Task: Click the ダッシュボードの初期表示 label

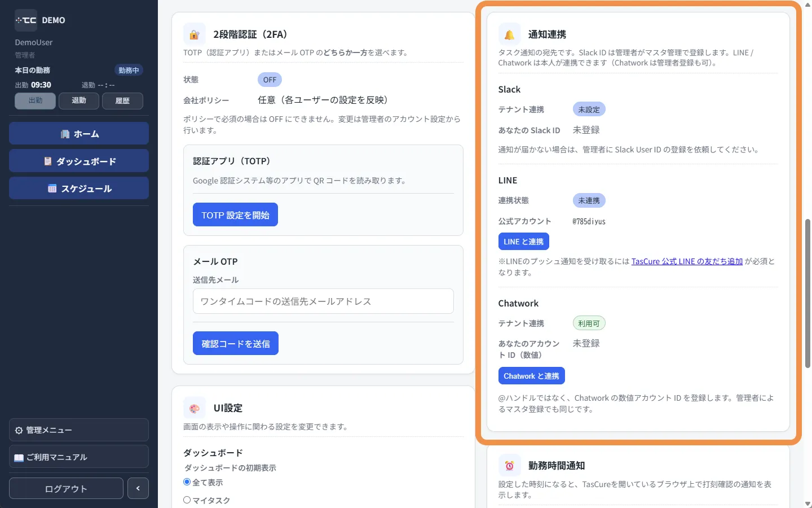Action: tap(231, 468)
